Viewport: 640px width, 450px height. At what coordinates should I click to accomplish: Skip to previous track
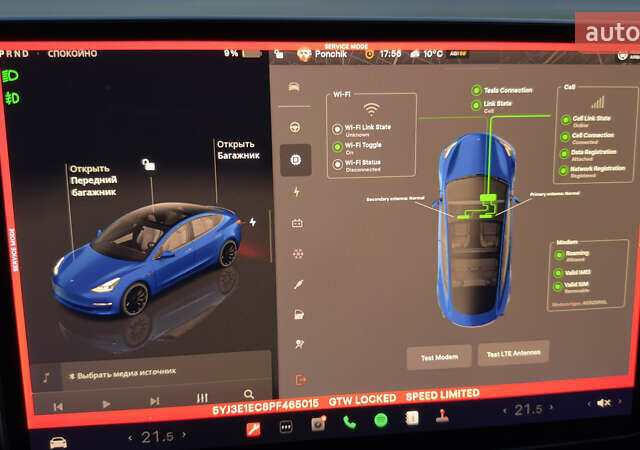[x=58, y=406]
